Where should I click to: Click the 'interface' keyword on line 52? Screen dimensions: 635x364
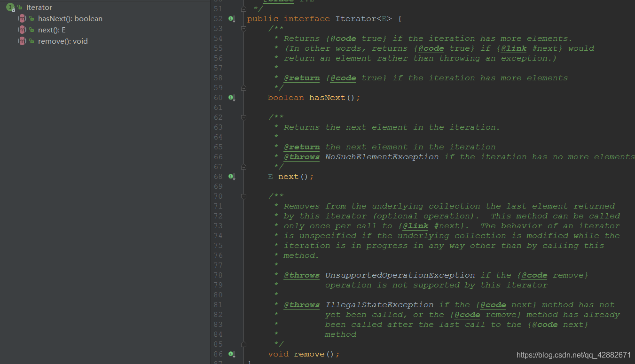pos(306,19)
